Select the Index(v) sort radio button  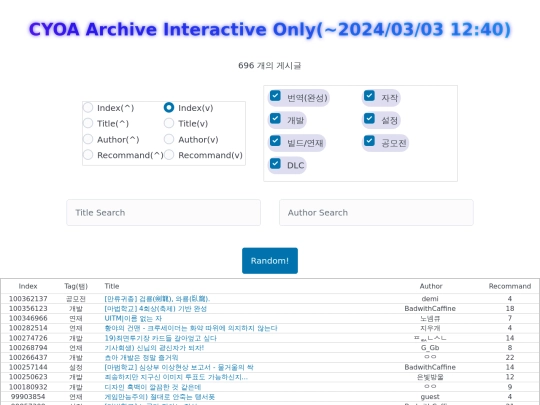169,107
